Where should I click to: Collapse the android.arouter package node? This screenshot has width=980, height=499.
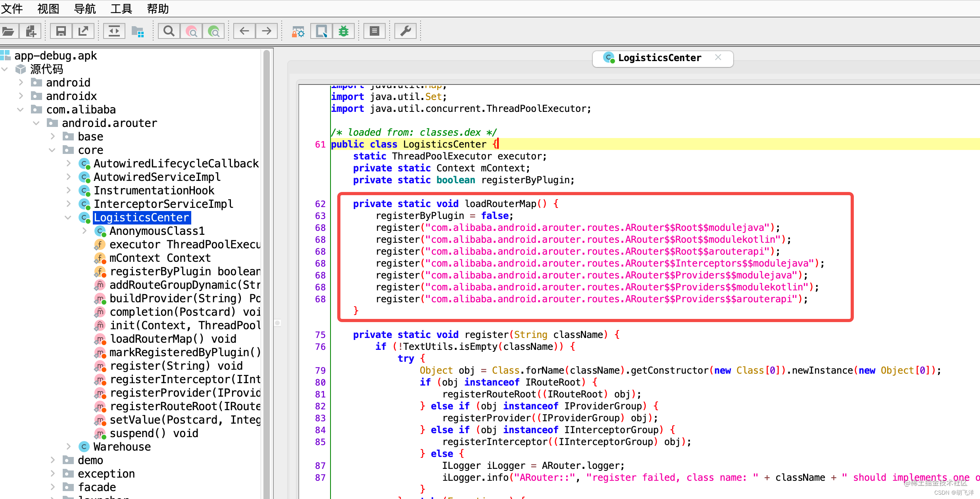click(37, 123)
